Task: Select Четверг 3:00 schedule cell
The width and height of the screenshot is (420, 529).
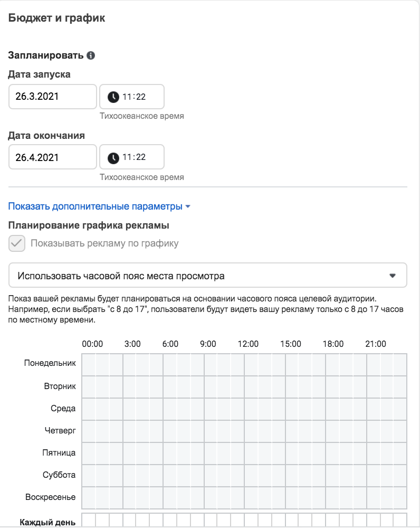Action: [129, 431]
